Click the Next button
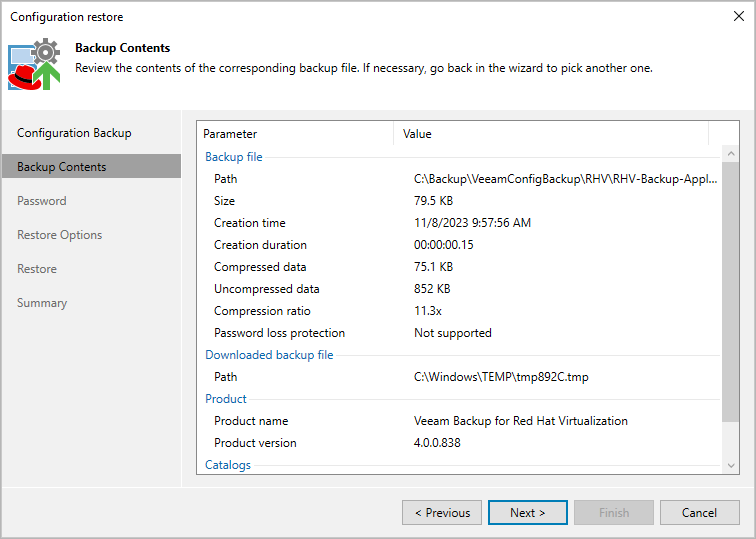Viewport: 756px width, 539px height. [x=527, y=512]
